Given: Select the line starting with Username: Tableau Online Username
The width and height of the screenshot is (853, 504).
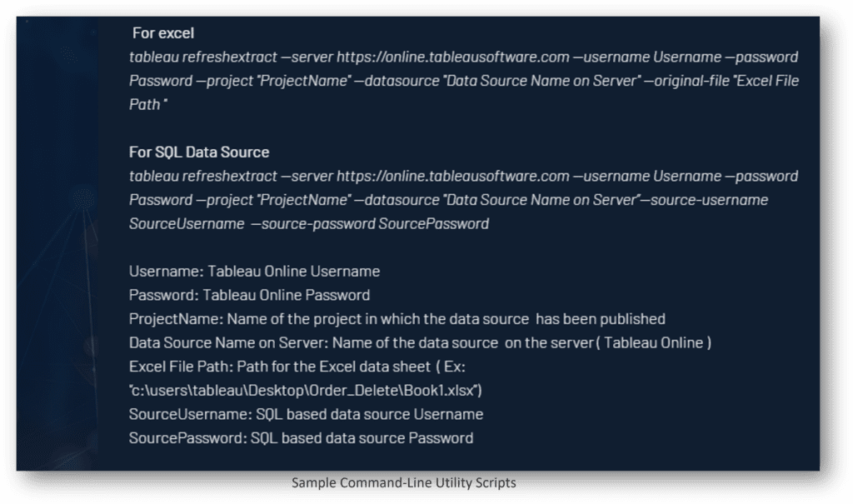Looking at the screenshot, I should 253,271.
